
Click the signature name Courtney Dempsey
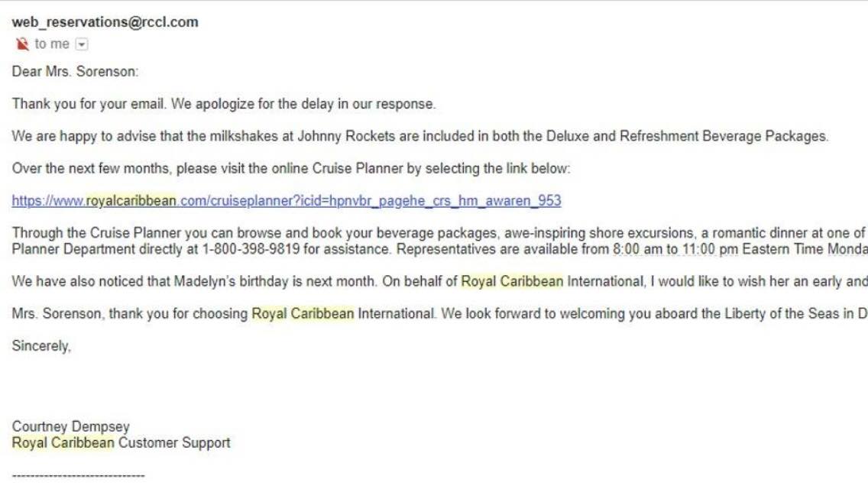(71, 426)
